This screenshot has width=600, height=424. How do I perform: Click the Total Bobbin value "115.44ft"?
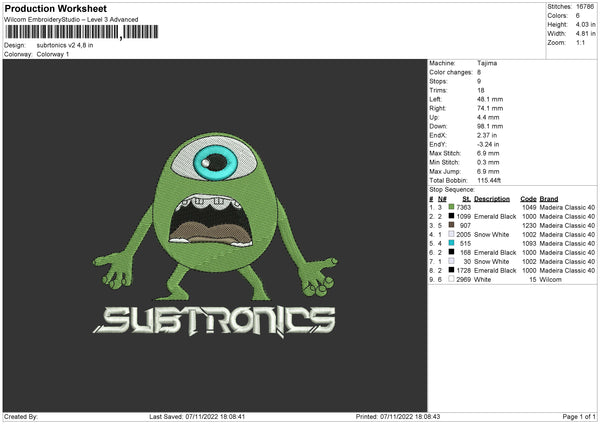click(x=489, y=180)
